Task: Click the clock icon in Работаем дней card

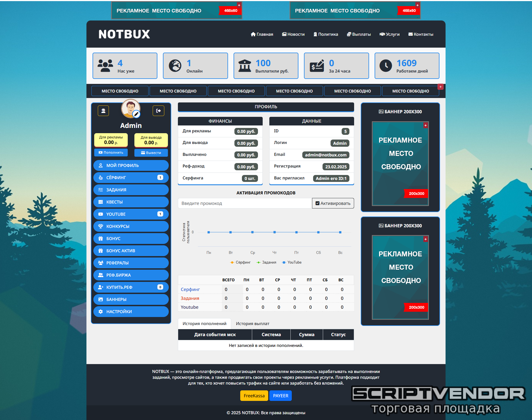Action: [386, 66]
